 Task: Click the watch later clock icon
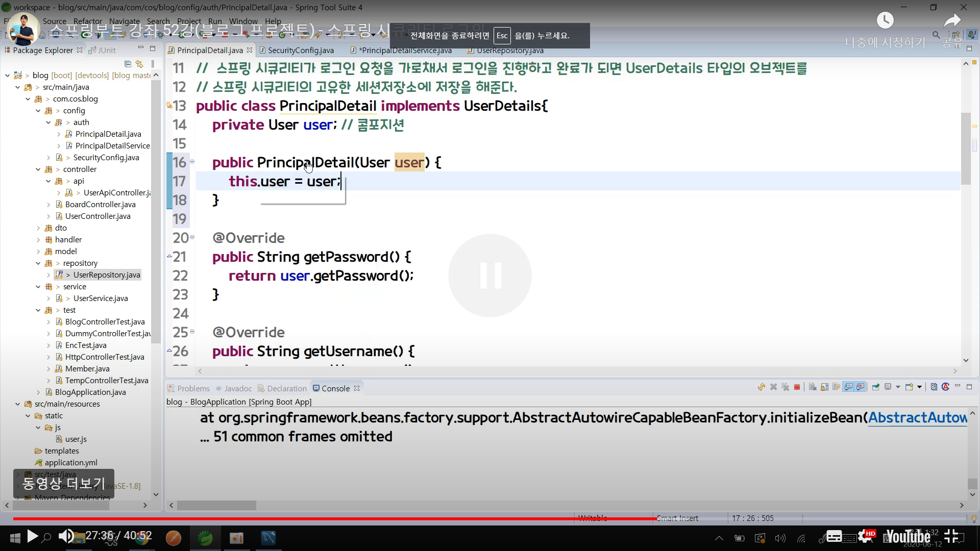[885, 20]
